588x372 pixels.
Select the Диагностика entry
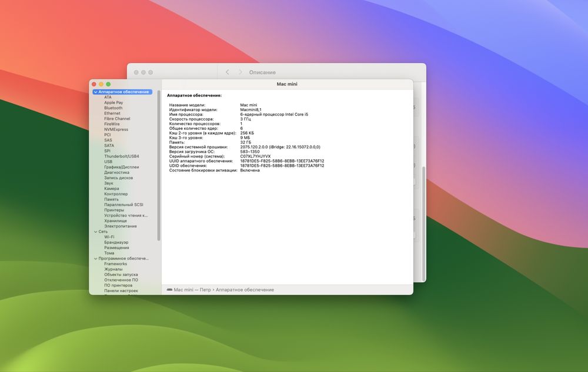[x=116, y=173]
